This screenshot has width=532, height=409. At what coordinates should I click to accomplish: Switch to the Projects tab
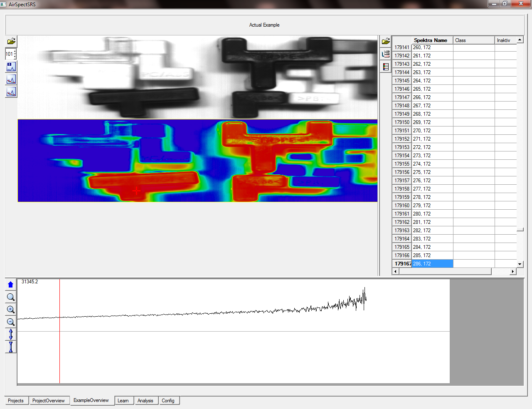pyautogui.click(x=16, y=401)
